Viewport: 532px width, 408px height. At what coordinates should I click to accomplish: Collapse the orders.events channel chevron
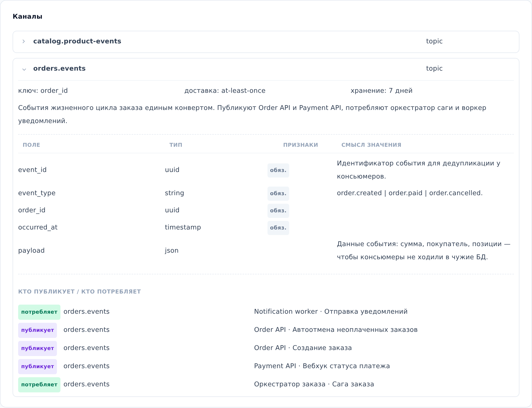(x=24, y=69)
